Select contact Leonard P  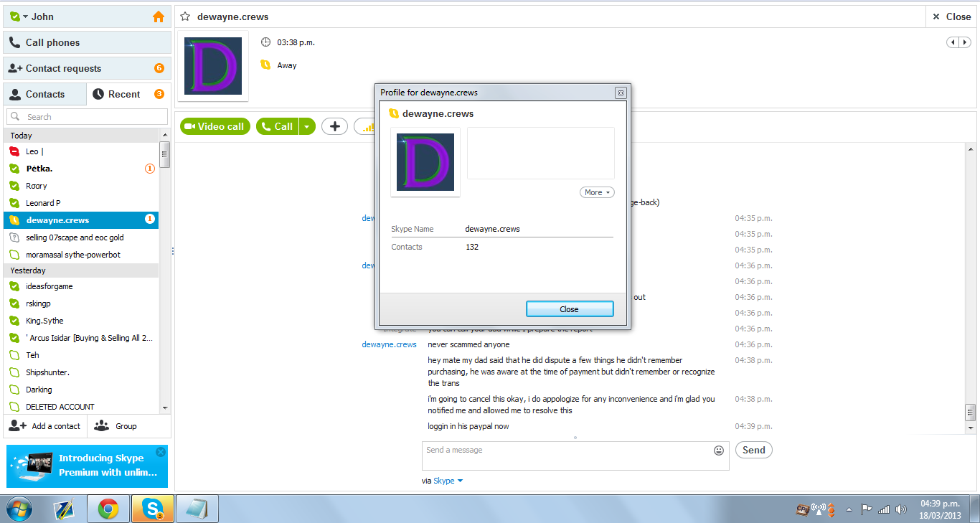(x=81, y=203)
